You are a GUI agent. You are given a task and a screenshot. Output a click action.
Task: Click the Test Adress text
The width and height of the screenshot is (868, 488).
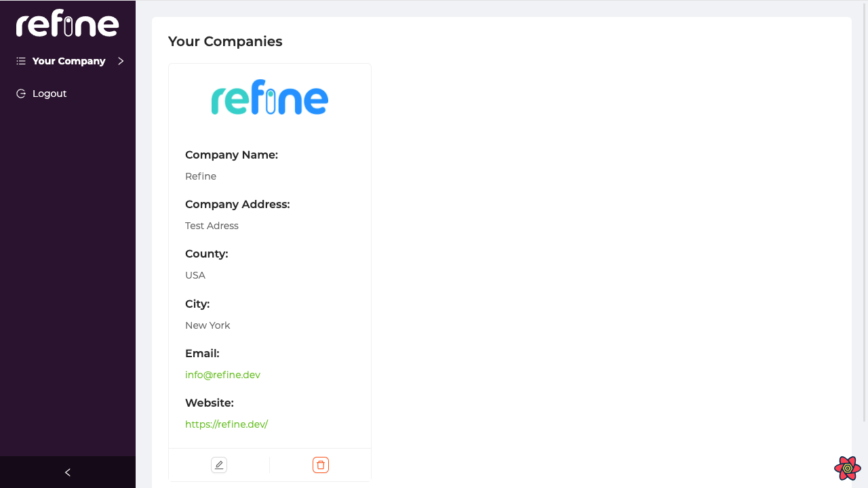pyautogui.click(x=212, y=226)
